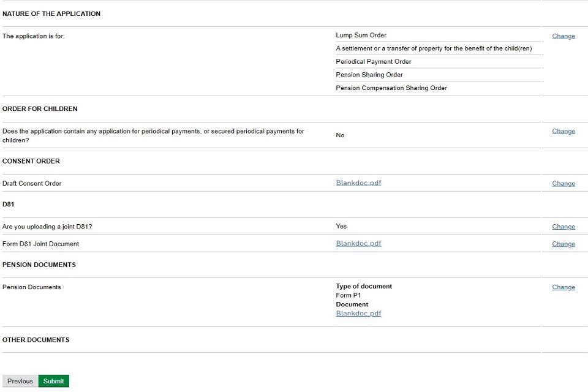Viewport: 588px width, 392px height.
Task: Click the OTHER DOCUMENTS section heading
Action: click(x=36, y=340)
